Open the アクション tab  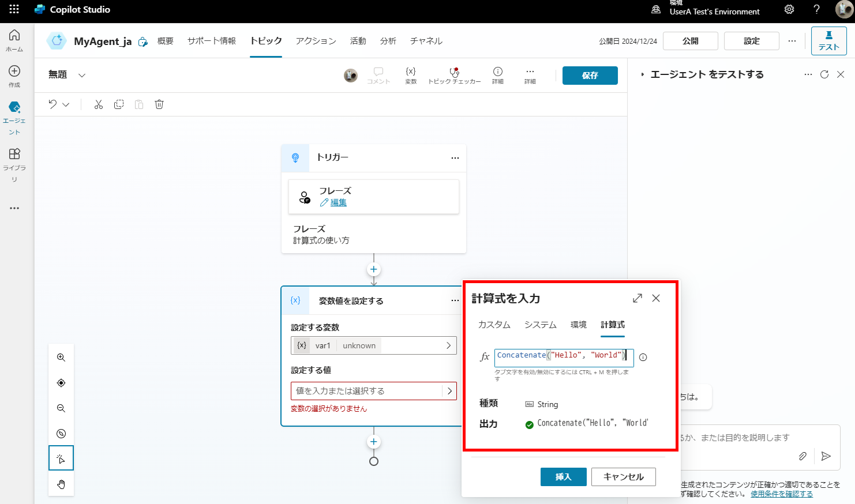(316, 41)
